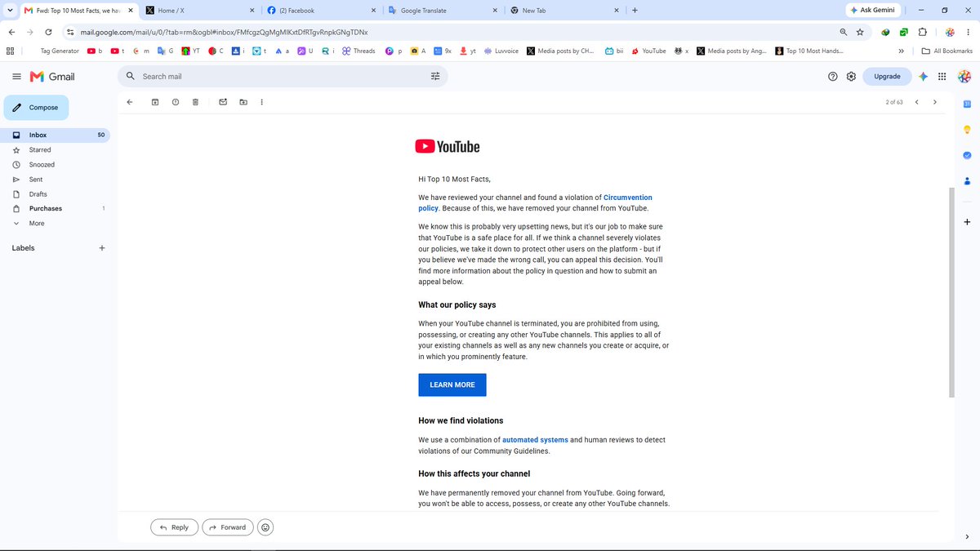Show hidden bookmarks with the double chevron
The image size is (980, 551).
[901, 51]
